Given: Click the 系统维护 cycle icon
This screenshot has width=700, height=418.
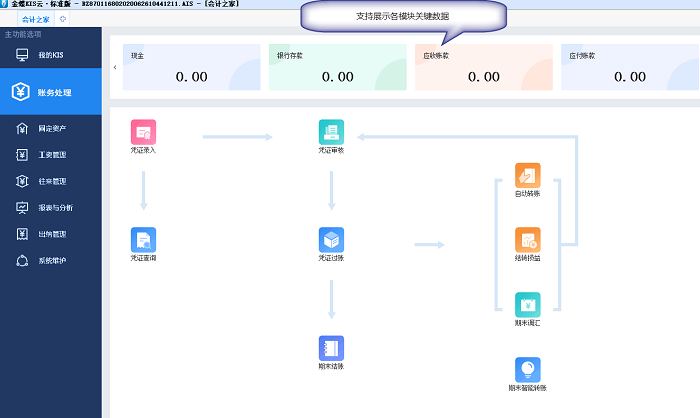Looking at the screenshot, I should (22, 260).
